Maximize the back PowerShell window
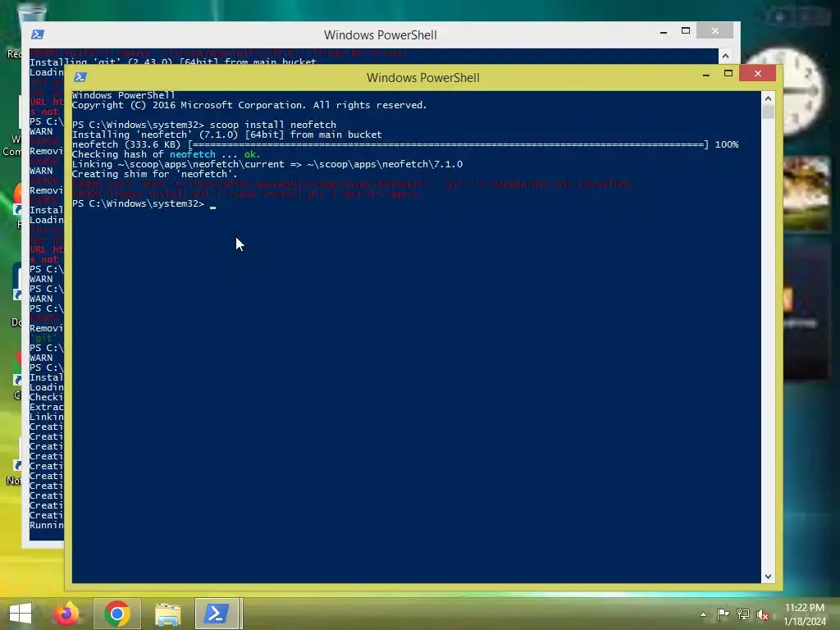Image resolution: width=840 pixels, height=630 pixels. pos(685,30)
